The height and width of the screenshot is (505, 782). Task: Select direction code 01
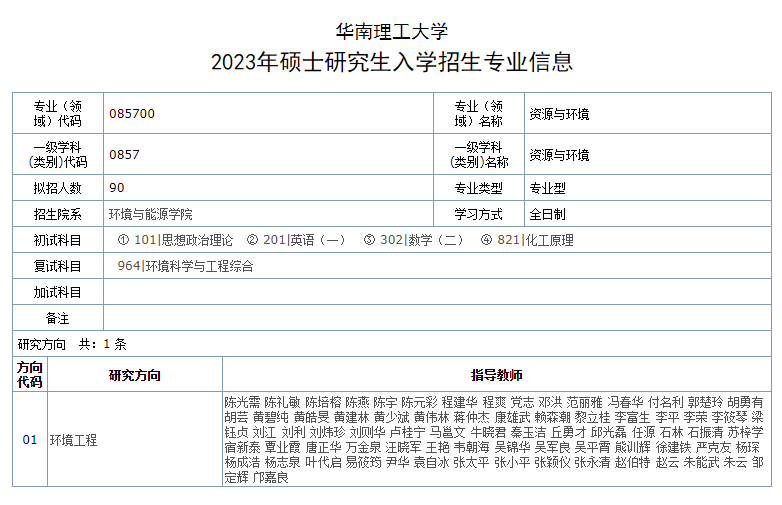click(x=30, y=440)
